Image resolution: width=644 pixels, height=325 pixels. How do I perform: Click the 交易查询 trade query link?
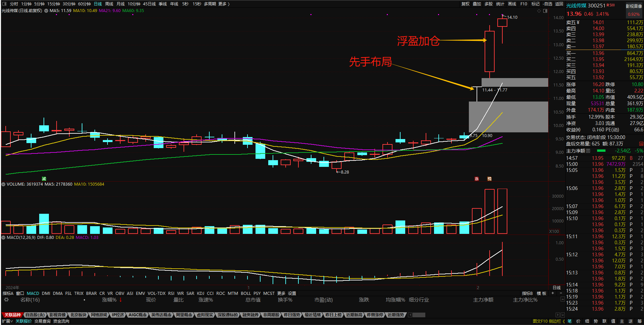(43, 321)
